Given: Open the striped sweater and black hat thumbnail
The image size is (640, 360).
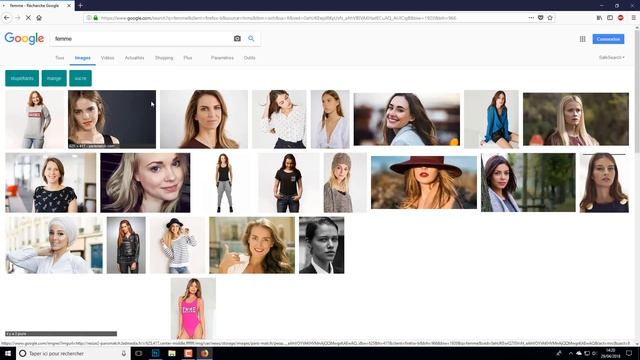Looking at the screenshot, I should tap(177, 245).
